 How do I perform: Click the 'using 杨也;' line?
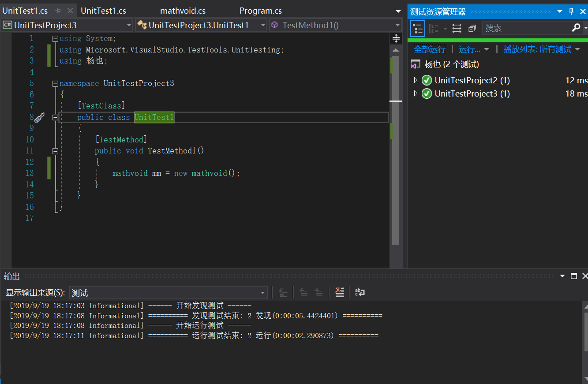click(84, 61)
